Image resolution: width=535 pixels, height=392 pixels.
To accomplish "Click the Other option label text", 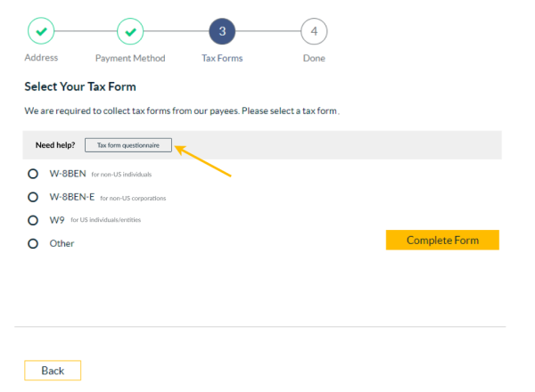I will 62,243.
